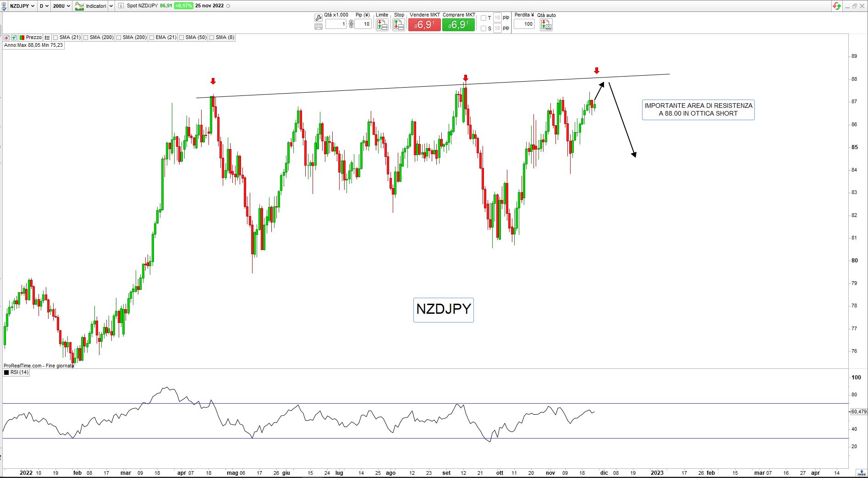This screenshot has width=868, height=478.
Task: Click the list icon after Prezzo
Action: (47, 38)
